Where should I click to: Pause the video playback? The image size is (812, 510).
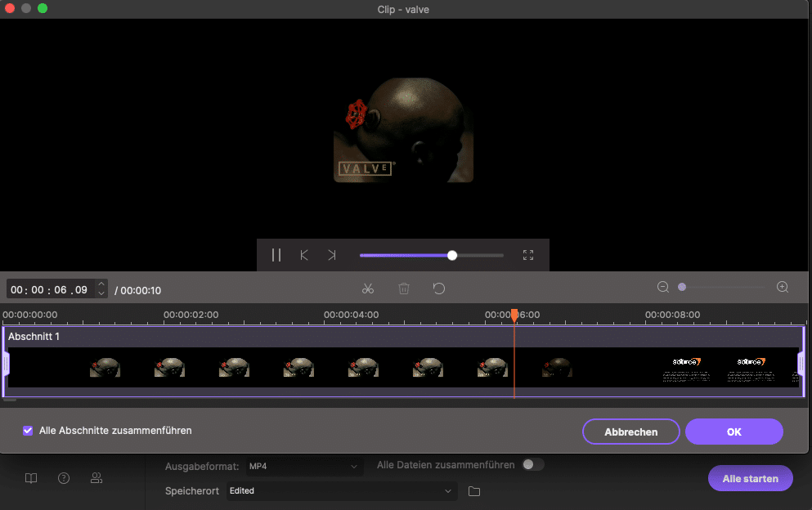click(276, 255)
